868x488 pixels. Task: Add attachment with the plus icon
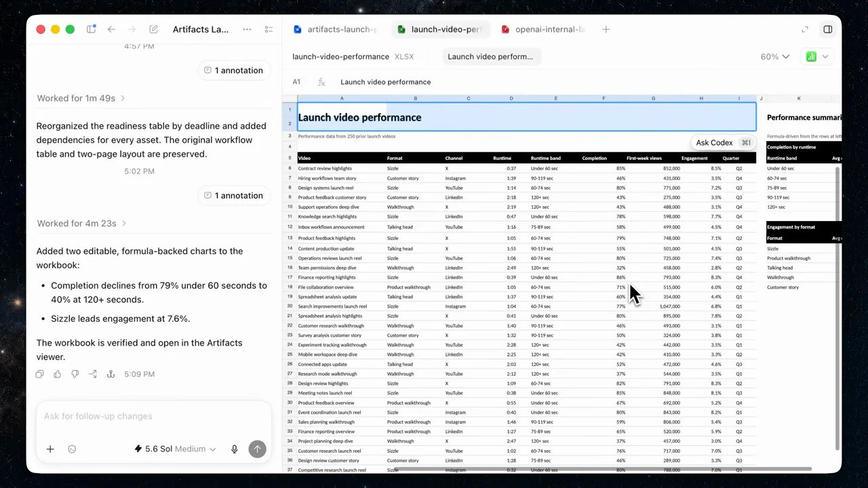coord(50,449)
